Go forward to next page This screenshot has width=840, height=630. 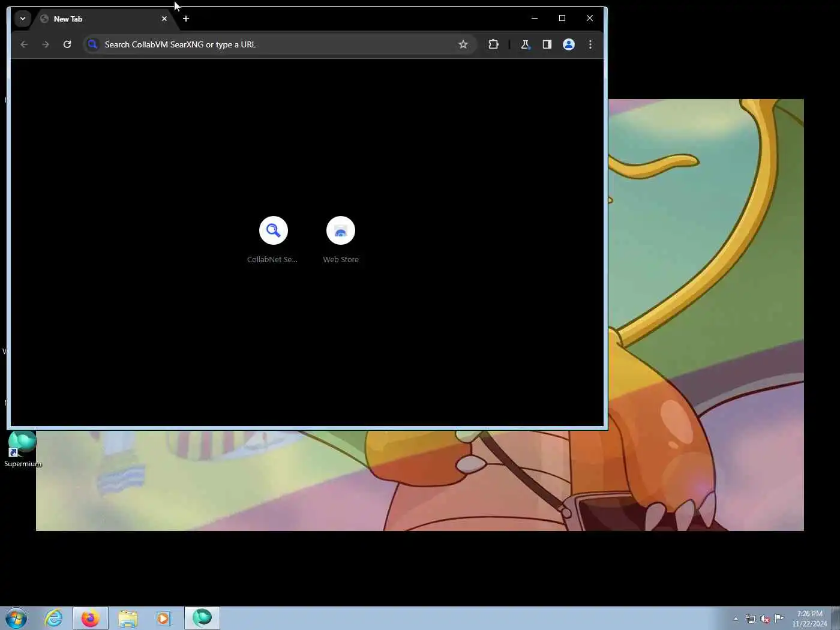(x=46, y=44)
